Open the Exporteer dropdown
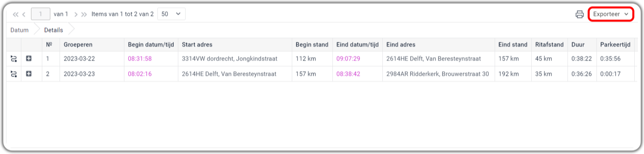This screenshot has width=644, height=154. (x=611, y=14)
